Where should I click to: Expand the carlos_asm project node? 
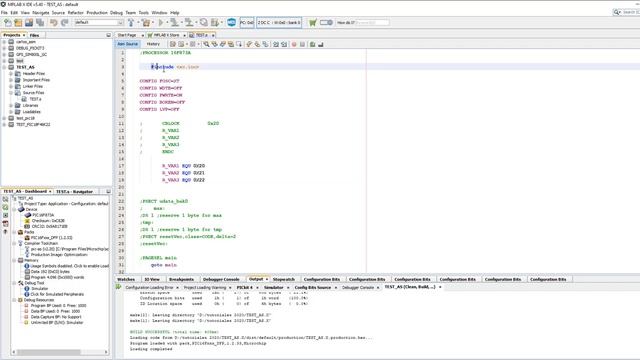[x=4, y=42]
